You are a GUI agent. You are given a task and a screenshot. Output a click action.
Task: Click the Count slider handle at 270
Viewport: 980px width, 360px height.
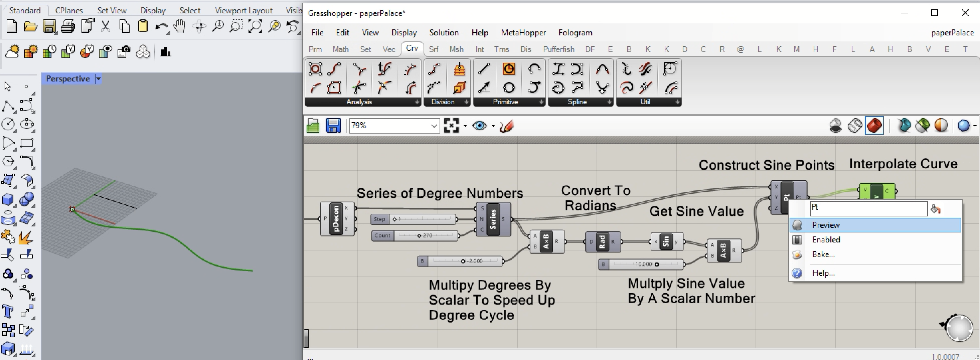pos(419,235)
